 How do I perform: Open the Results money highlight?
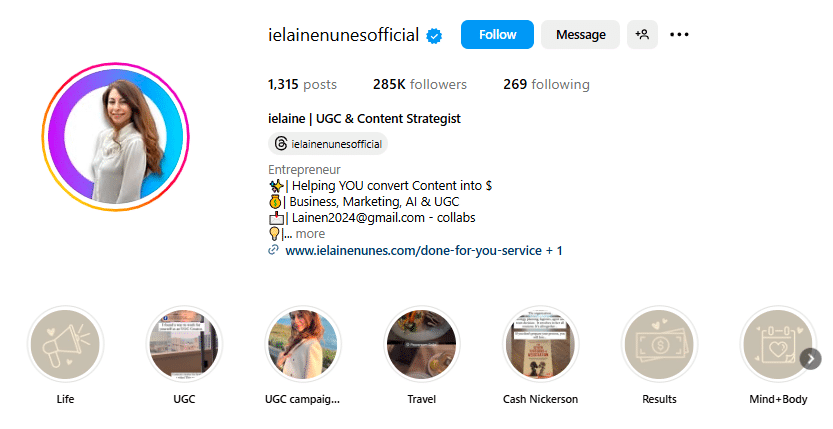coord(659,345)
